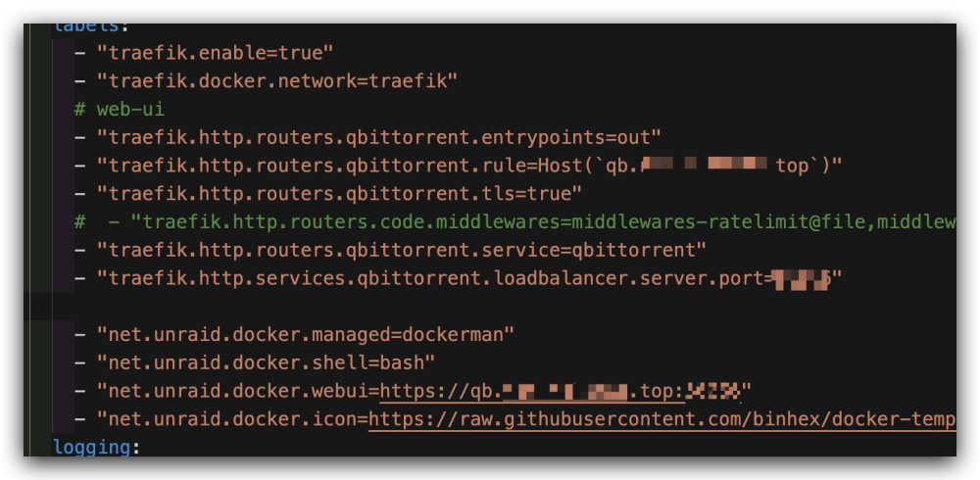Screen dimensions: 980x480
Task: Click the qbittorrent.tls=true line
Action: (328, 194)
